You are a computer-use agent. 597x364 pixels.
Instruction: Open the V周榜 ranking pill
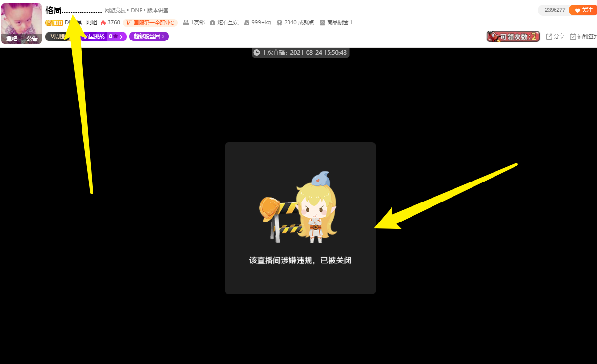click(58, 36)
